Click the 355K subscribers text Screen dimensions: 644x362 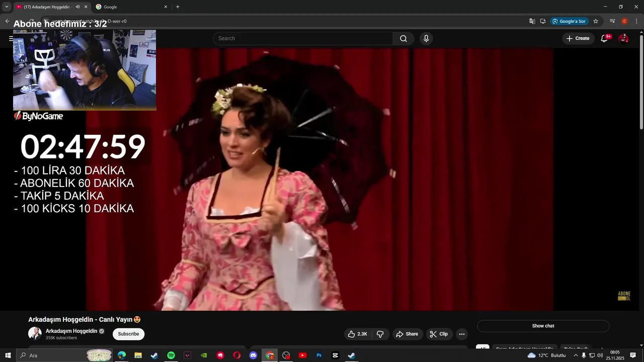point(61,338)
